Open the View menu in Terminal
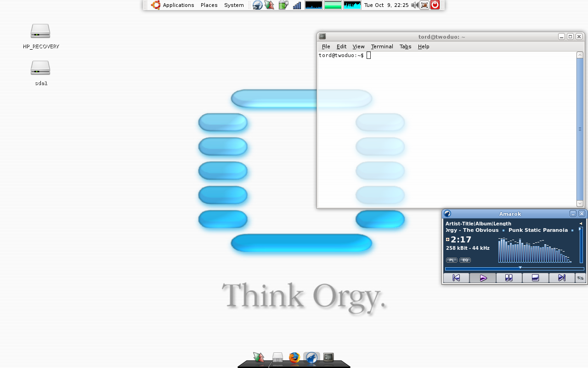The height and width of the screenshot is (368, 588). click(x=358, y=46)
